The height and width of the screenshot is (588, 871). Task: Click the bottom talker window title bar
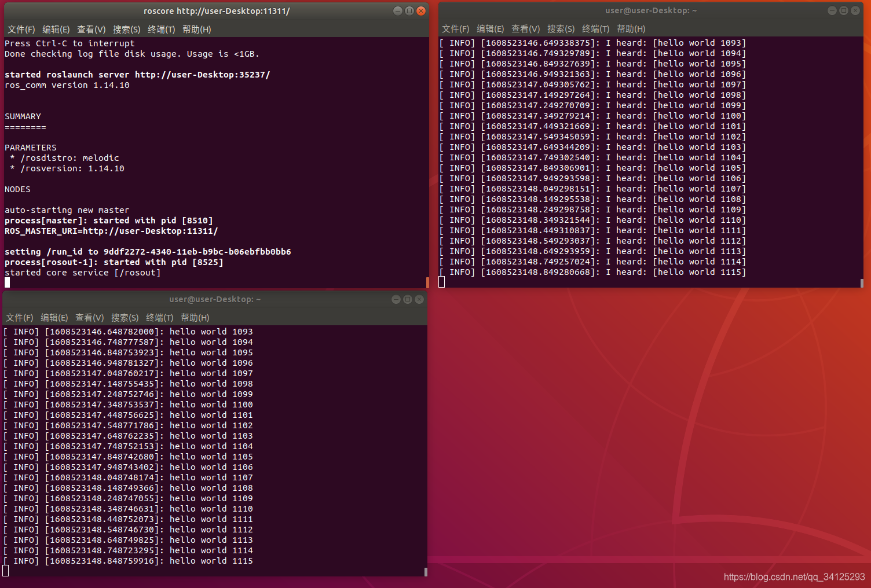pyautogui.click(x=215, y=299)
